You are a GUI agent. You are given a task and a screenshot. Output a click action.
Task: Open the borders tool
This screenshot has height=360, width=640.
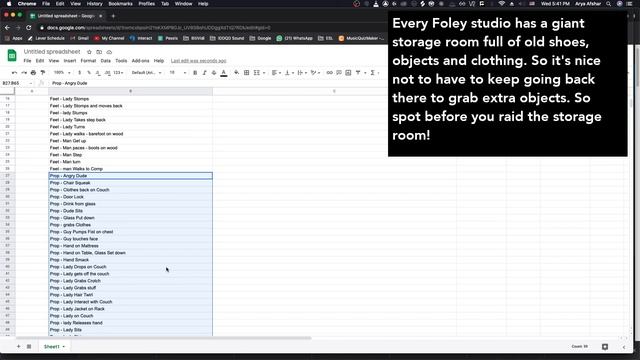[x=247, y=73]
